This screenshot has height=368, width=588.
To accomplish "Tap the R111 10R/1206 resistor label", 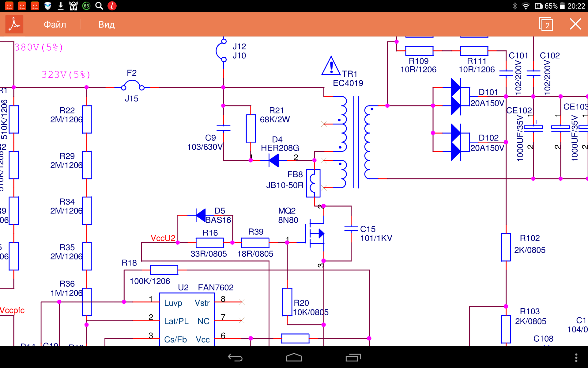I will pos(477,65).
